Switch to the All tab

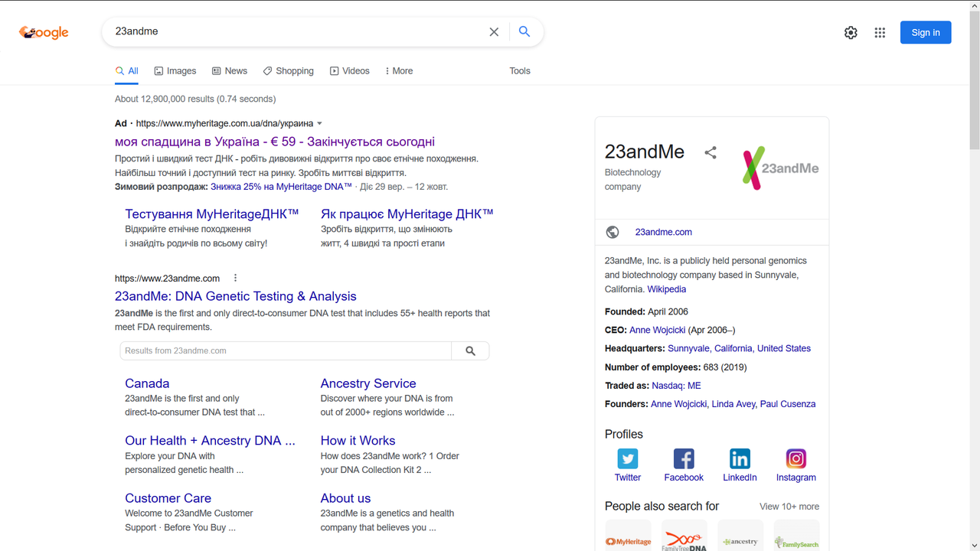click(x=126, y=70)
